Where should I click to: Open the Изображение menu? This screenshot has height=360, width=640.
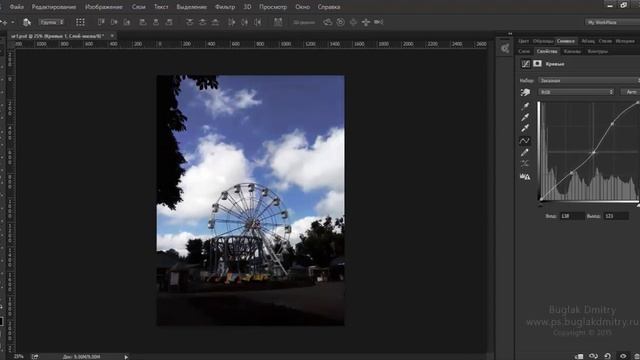click(104, 7)
